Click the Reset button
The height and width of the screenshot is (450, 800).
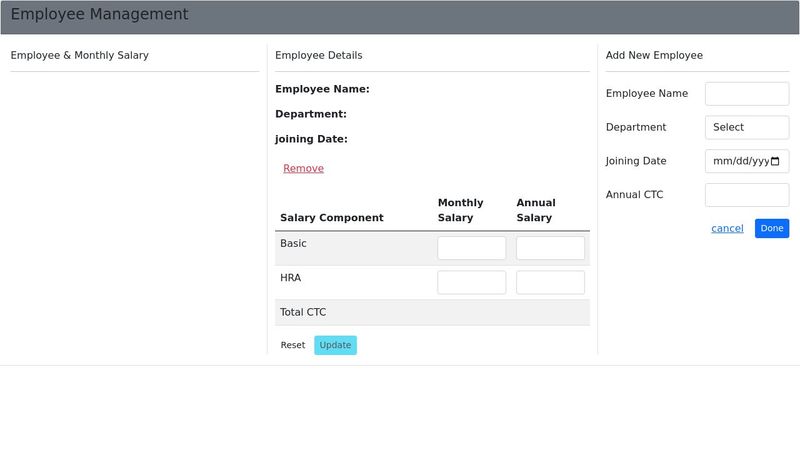pyautogui.click(x=292, y=345)
